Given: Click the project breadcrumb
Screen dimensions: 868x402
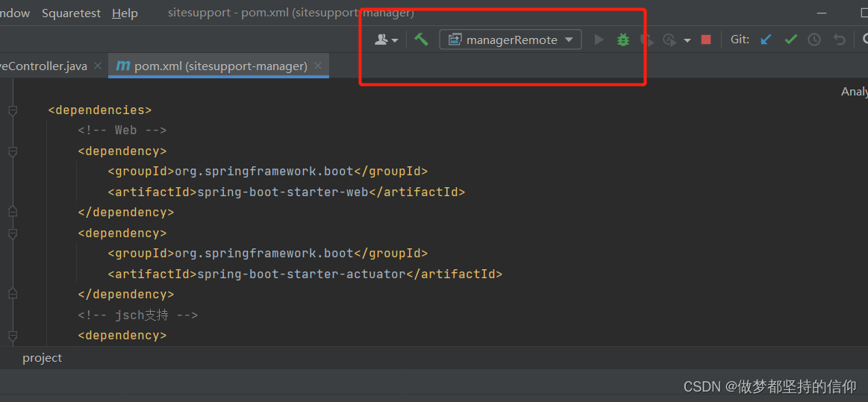Looking at the screenshot, I should click(42, 358).
